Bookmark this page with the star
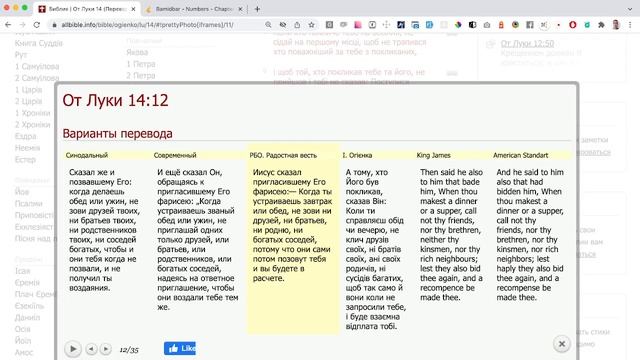The width and height of the screenshot is (640, 360). [311, 25]
